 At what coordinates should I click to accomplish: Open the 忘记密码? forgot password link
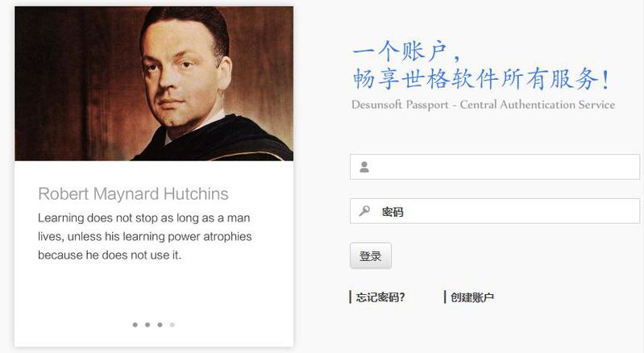380,297
